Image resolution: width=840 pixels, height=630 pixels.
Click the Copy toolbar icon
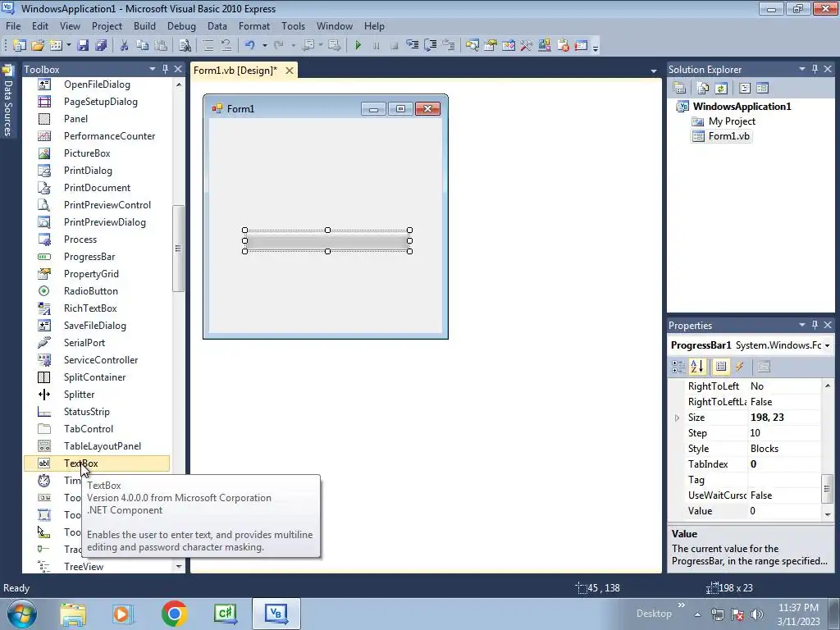142,46
